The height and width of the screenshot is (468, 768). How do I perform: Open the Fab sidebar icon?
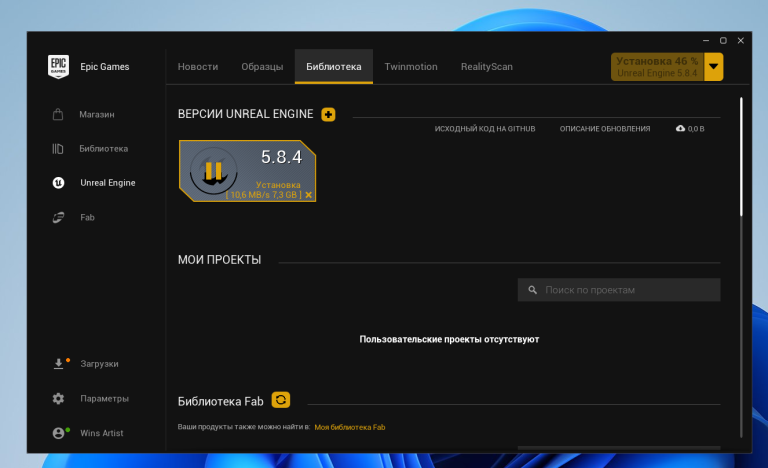point(58,217)
